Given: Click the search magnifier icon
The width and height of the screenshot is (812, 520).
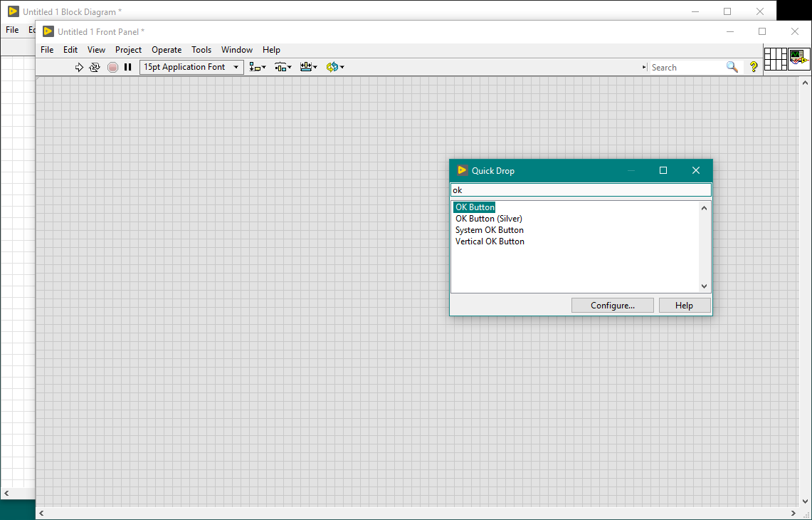Looking at the screenshot, I should 732,67.
